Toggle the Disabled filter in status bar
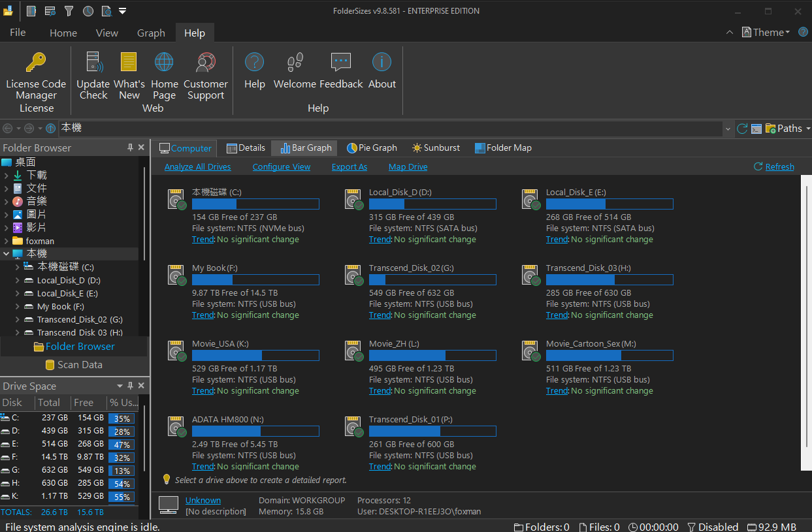Screen dimensions: 812x532 [712, 527]
